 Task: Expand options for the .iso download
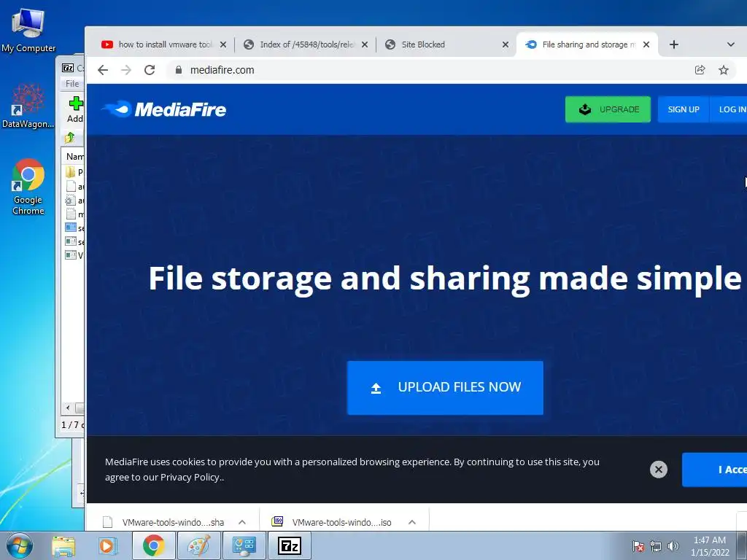[412, 522]
